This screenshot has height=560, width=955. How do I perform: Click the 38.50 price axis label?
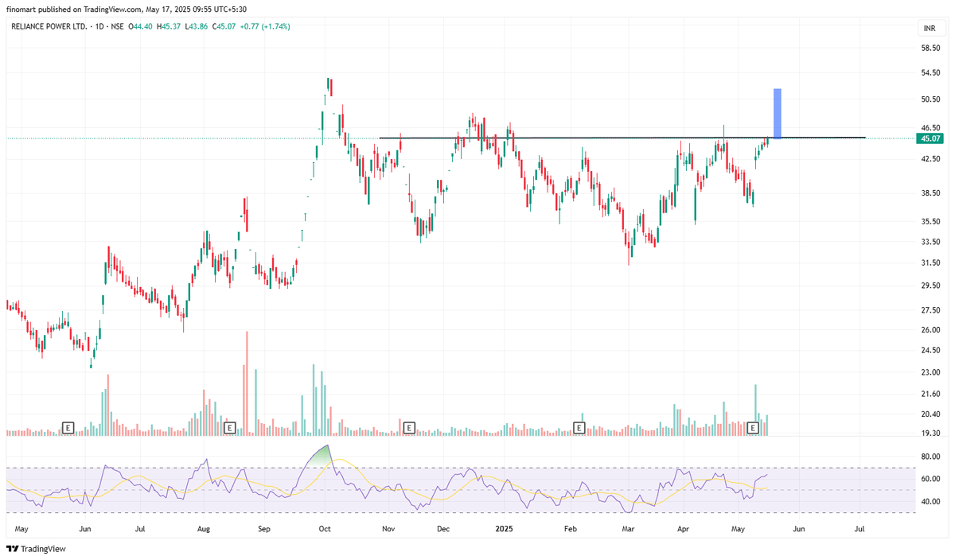tap(930, 193)
